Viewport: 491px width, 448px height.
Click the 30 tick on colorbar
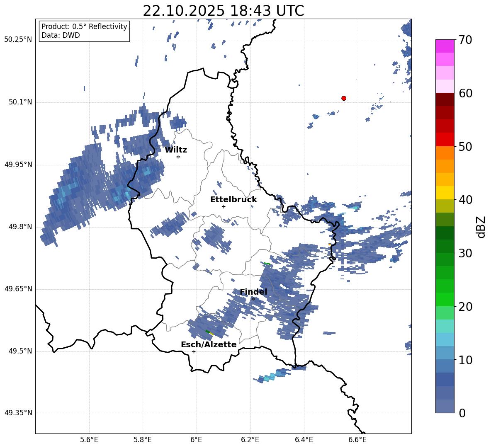pyautogui.click(x=465, y=253)
